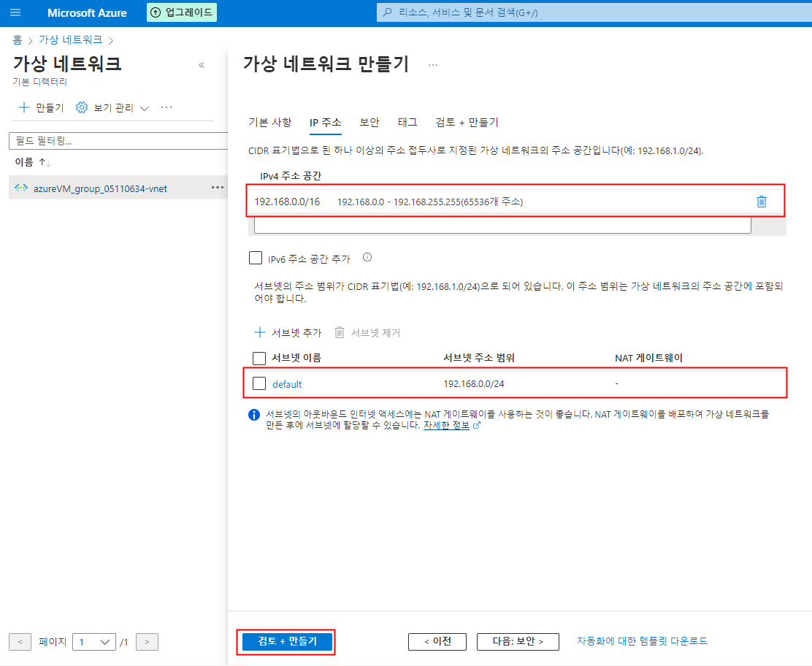Click the 업그레이드 button

point(182,12)
